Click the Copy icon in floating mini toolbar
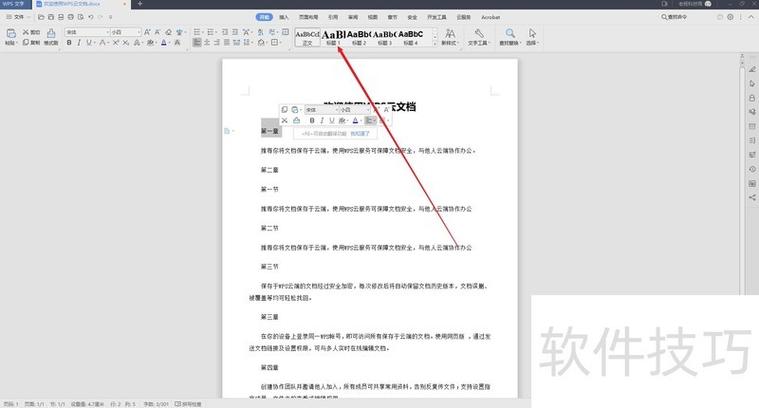This screenshot has height=408, width=759. coord(284,110)
